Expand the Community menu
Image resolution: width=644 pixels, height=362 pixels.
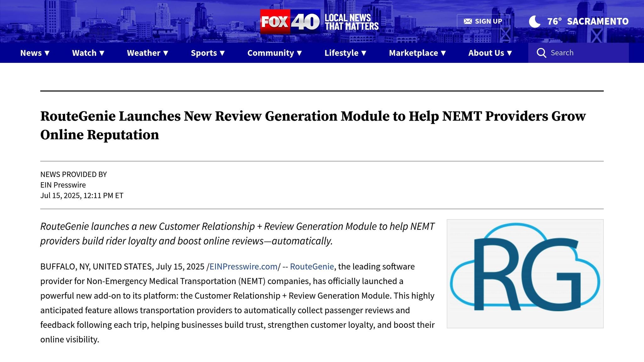click(x=275, y=53)
